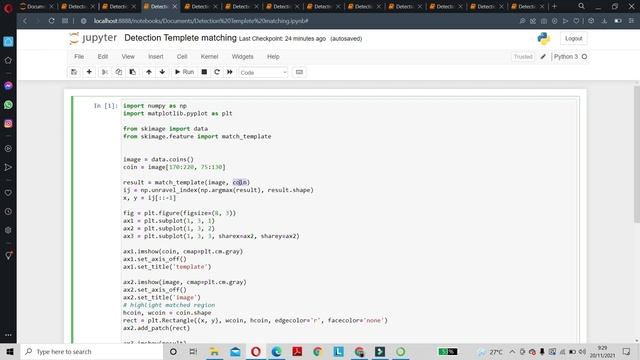The image size is (640, 360).
Task: Click the Python 3 kernel name
Action: pos(566,57)
